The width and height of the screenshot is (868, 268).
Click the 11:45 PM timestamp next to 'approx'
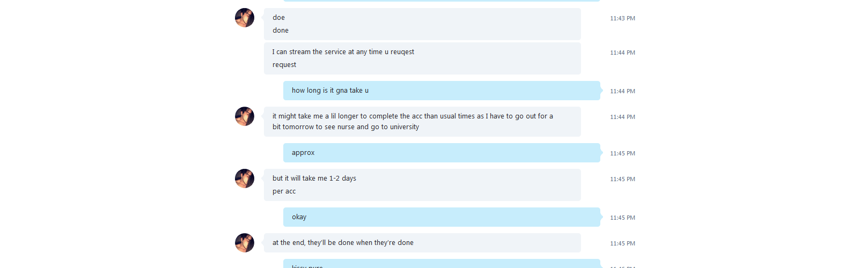click(622, 153)
